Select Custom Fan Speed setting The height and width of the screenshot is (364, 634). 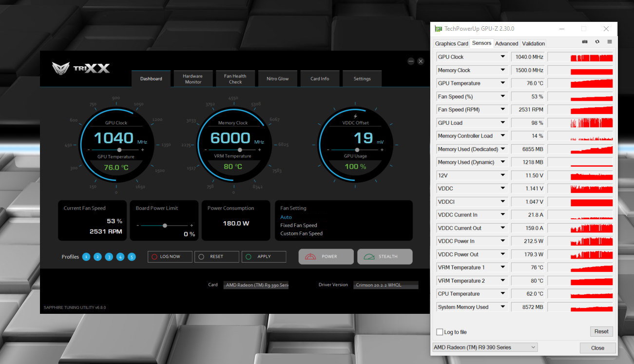[302, 233]
